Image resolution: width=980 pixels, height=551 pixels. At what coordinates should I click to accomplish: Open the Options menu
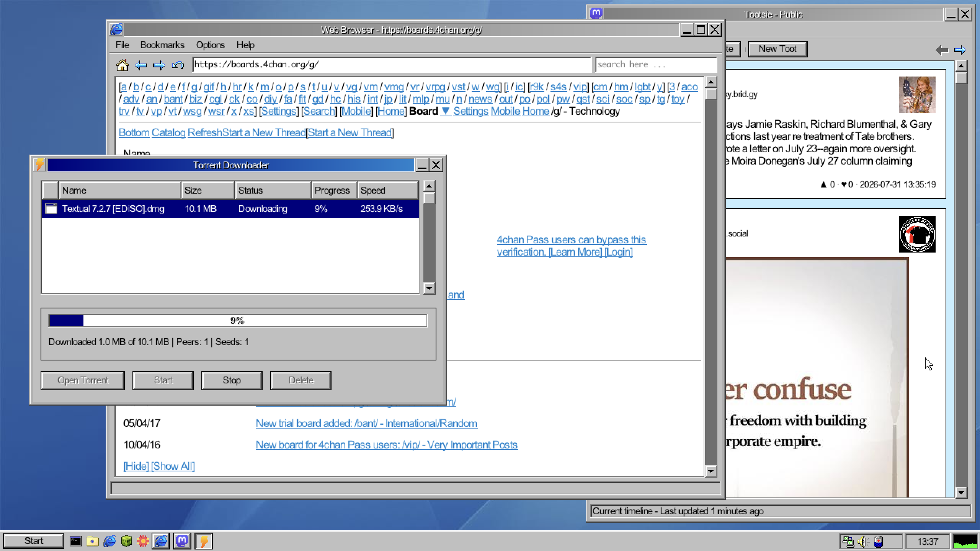[211, 45]
